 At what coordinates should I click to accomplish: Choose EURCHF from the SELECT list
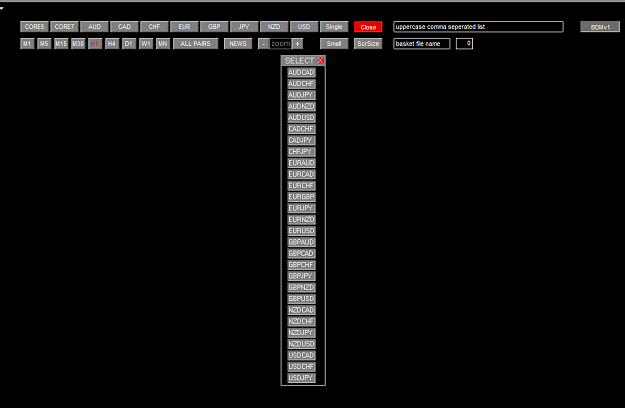(x=301, y=185)
